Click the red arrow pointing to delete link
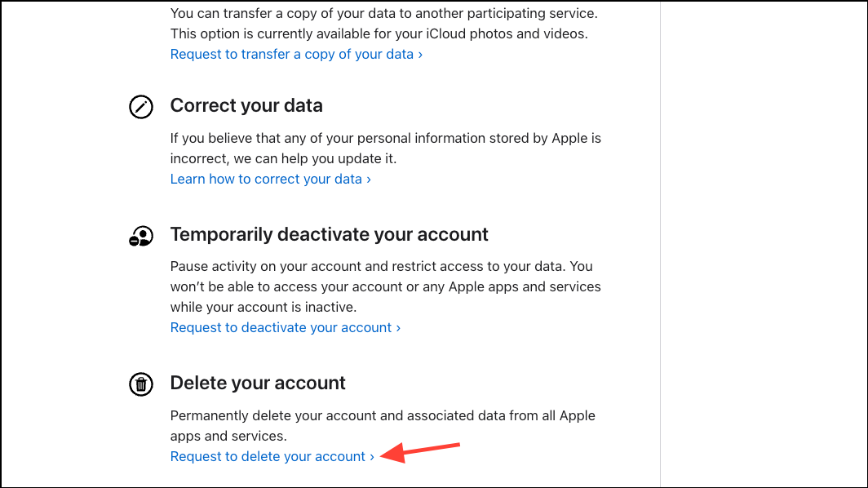Viewport: 868px width, 488px height. (420, 450)
